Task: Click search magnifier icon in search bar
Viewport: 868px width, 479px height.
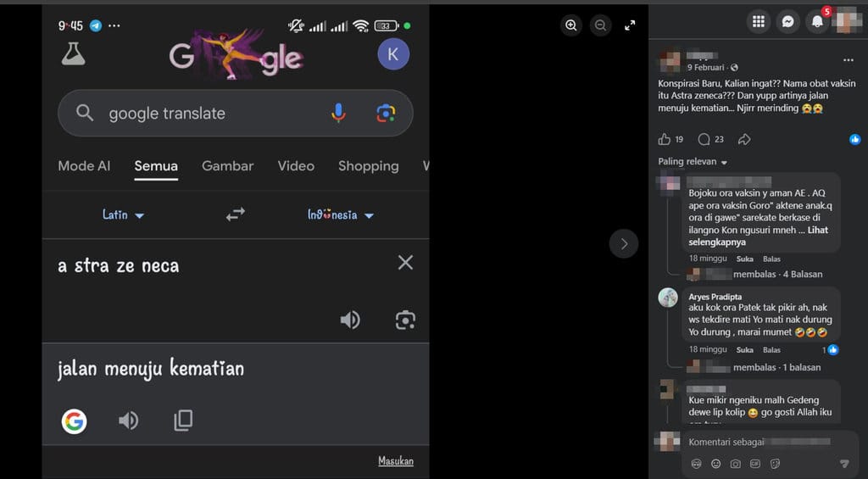Action: click(x=85, y=113)
